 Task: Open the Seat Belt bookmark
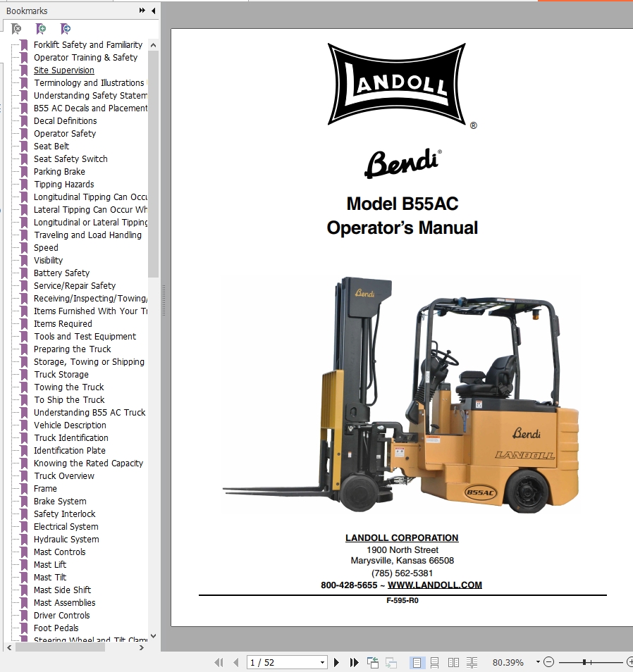pos(51,146)
